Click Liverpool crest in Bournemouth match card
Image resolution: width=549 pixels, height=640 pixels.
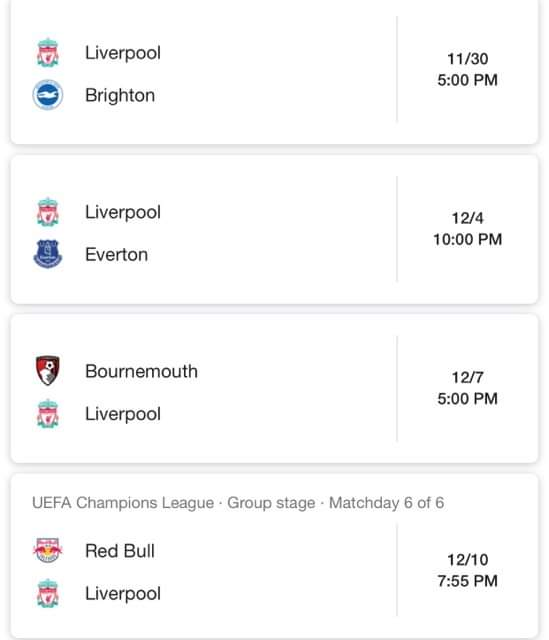pos(48,413)
